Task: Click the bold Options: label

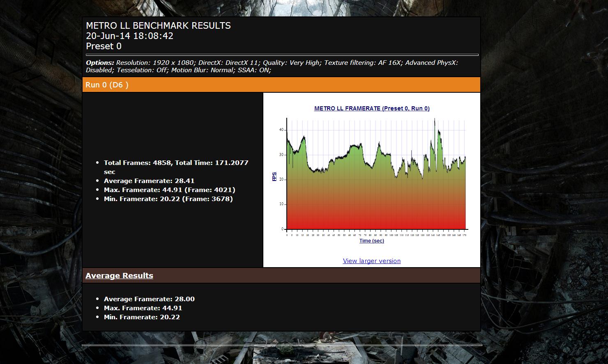Action: click(x=100, y=63)
